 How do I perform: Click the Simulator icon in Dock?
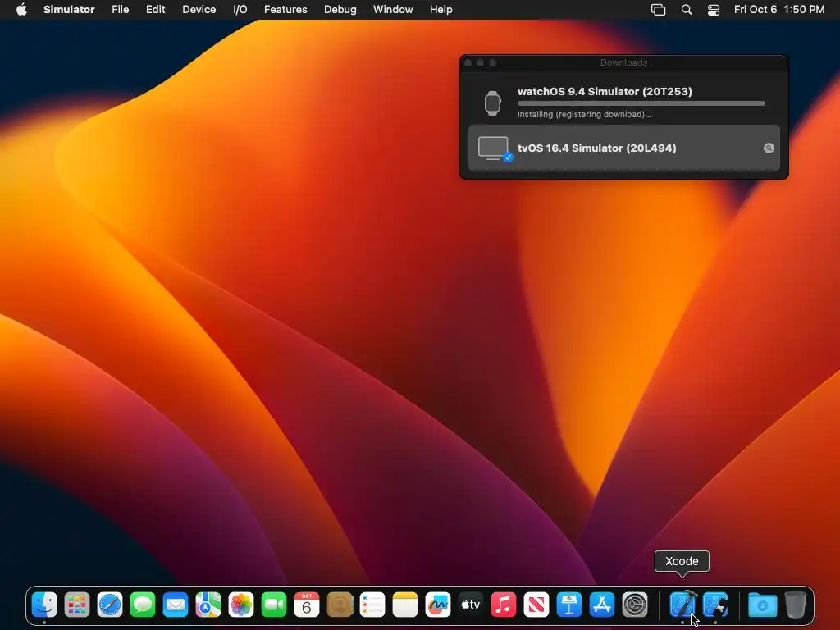tap(715, 605)
